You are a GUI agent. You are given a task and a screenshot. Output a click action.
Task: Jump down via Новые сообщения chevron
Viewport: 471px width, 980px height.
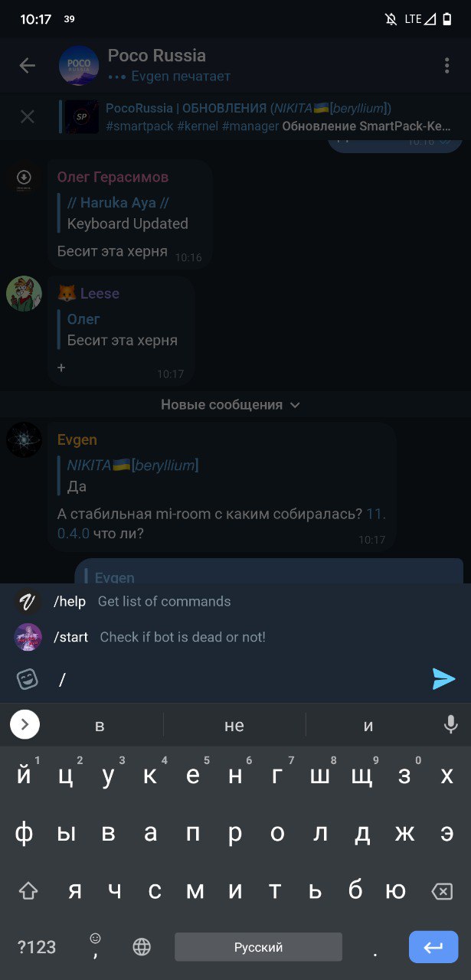(x=296, y=405)
